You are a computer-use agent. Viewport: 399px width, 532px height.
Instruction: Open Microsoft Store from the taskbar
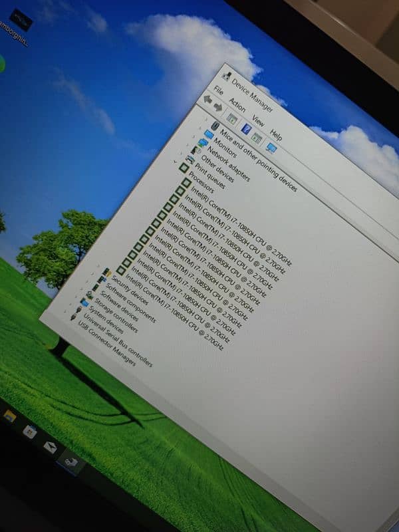[x=29, y=432]
